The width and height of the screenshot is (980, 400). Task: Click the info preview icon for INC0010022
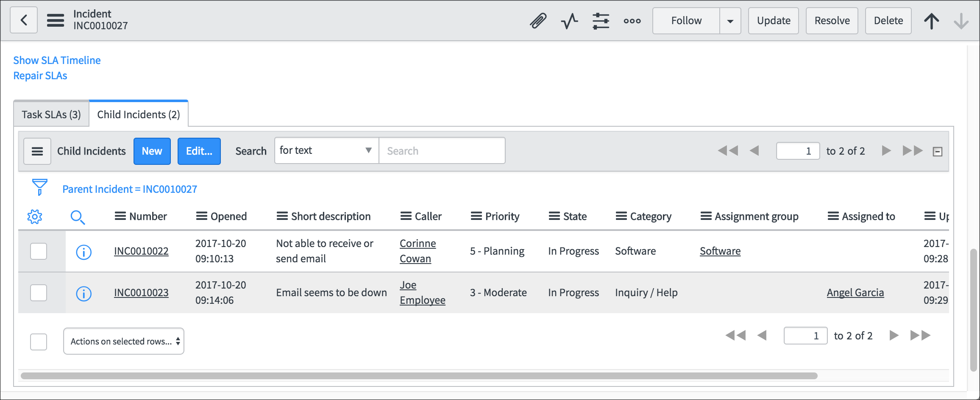click(x=84, y=251)
